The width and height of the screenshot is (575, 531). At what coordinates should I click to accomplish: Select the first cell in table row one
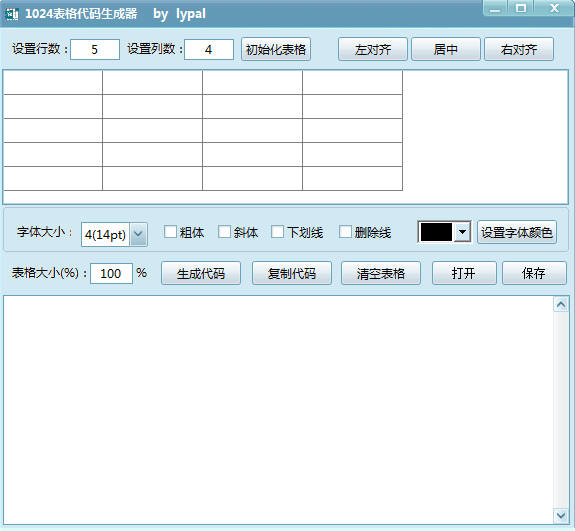pyautogui.click(x=53, y=83)
